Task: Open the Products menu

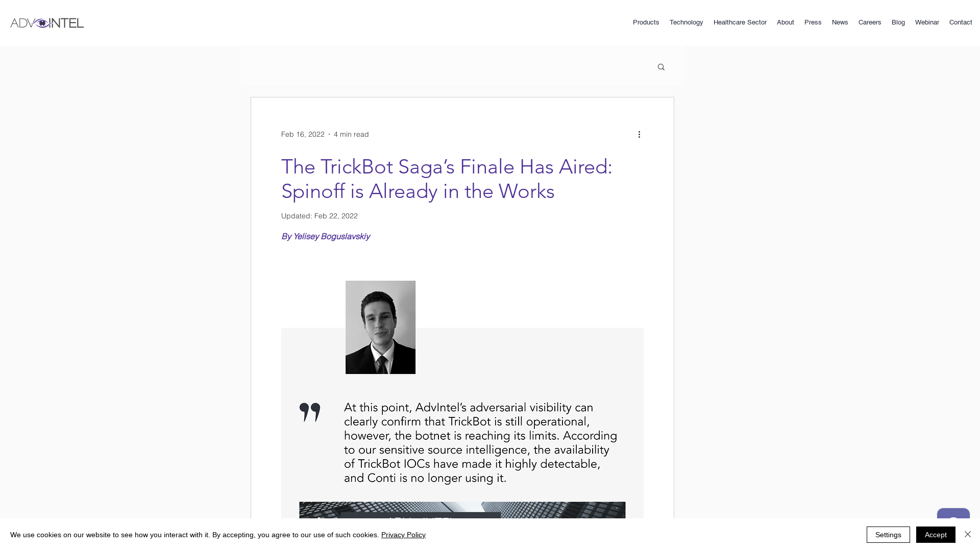Action: coord(646,22)
